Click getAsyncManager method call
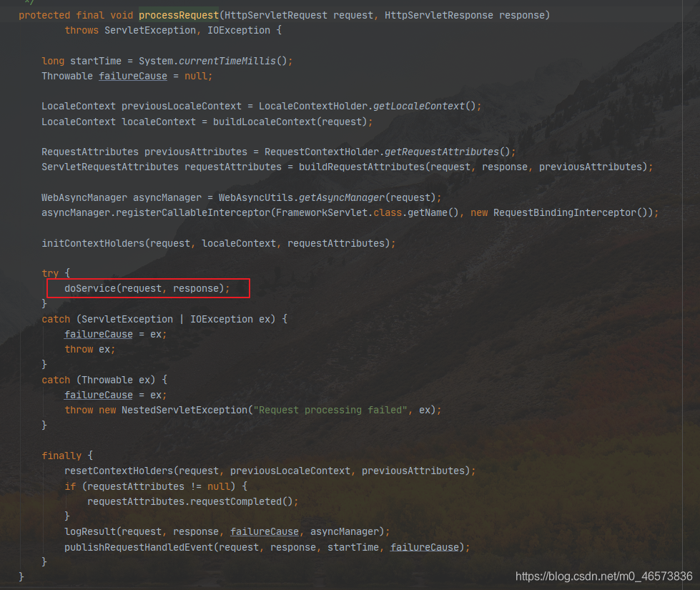700x590 pixels. (x=342, y=197)
